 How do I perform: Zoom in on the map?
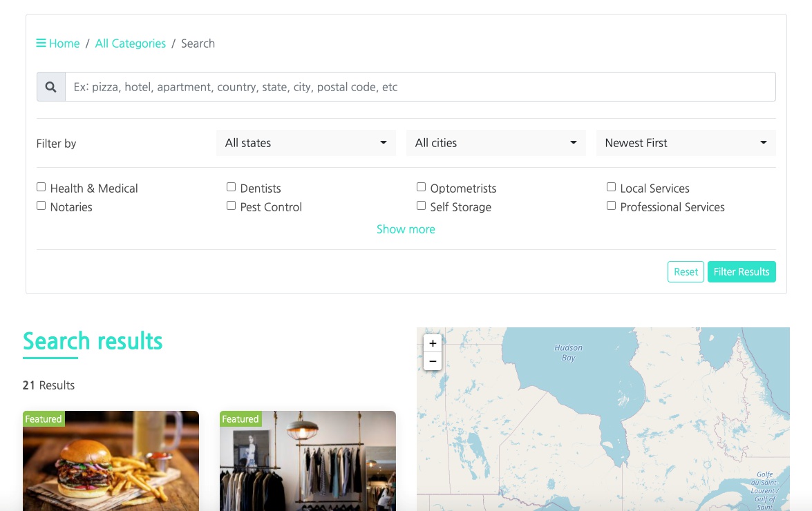click(433, 343)
